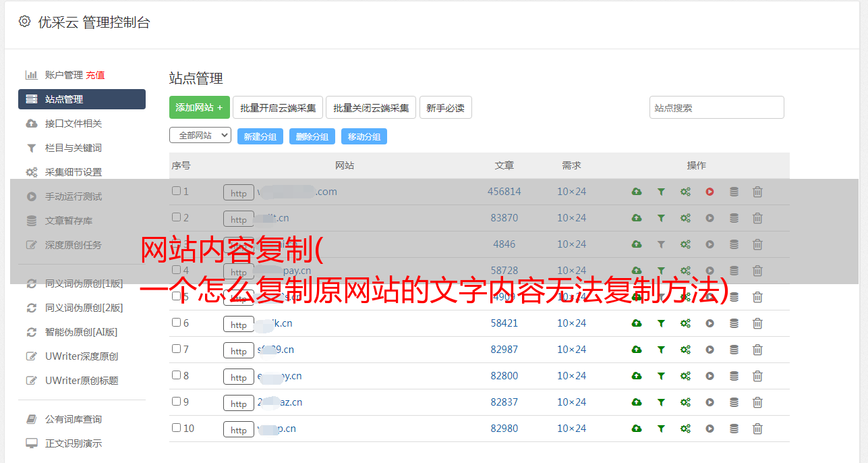Check the checkbox for row 1

[x=176, y=191]
